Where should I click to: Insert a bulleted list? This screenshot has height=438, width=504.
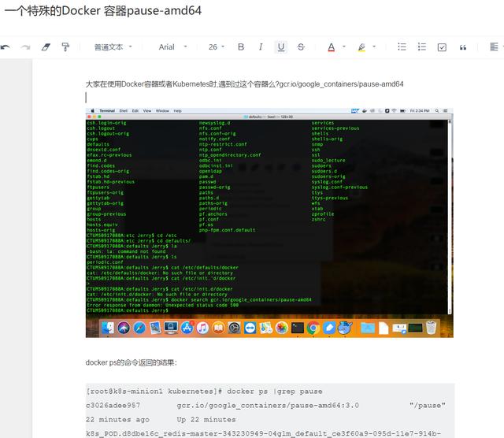tap(402, 47)
